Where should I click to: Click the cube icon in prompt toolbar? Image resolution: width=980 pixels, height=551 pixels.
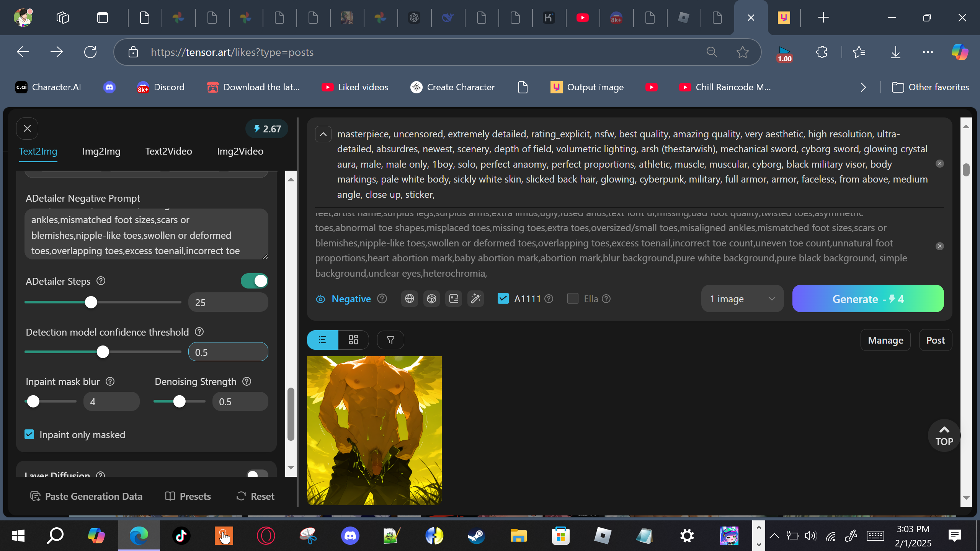431,299
